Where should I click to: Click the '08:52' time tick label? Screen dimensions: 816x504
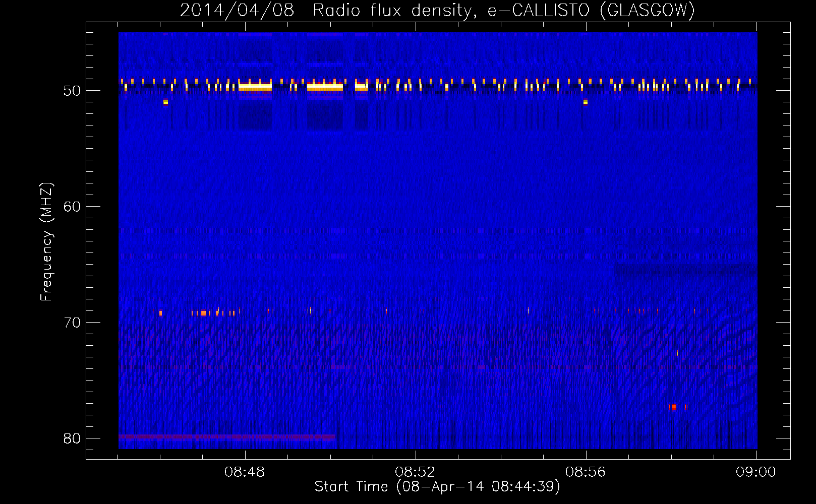(415, 472)
